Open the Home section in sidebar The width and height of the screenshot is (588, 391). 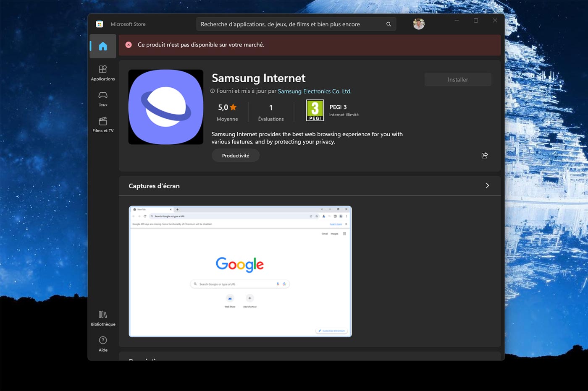tap(103, 46)
